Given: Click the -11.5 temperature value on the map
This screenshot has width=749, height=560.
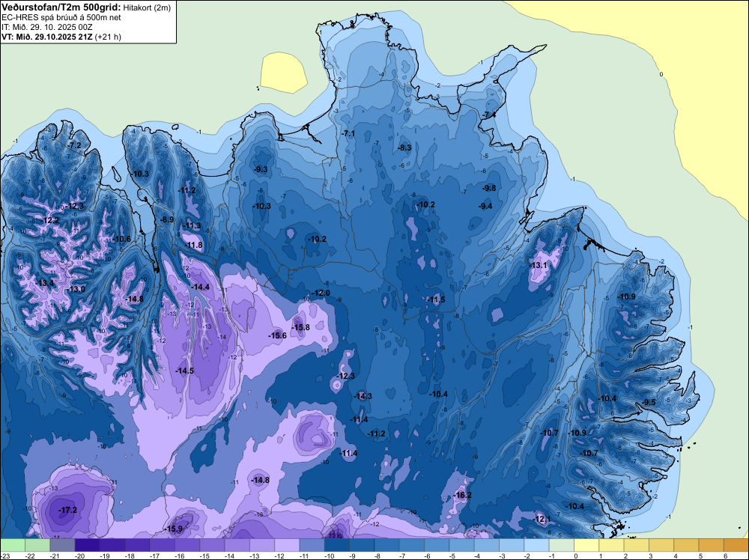Looking at the screenshot, I should point(436,299).
